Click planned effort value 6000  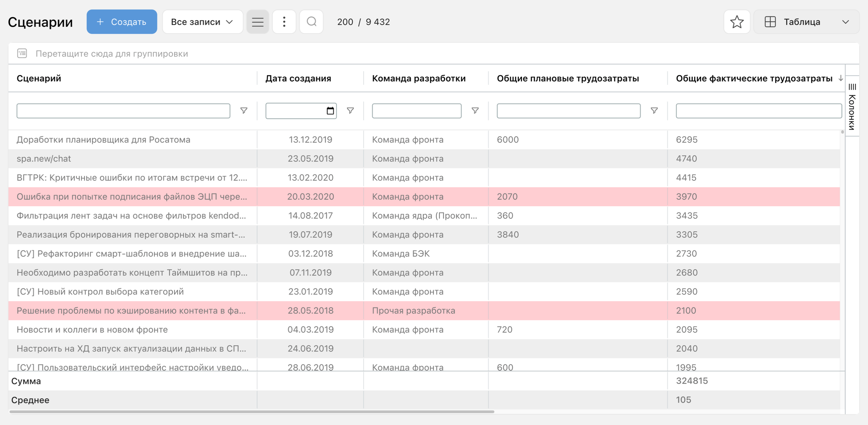coord(508,140)
